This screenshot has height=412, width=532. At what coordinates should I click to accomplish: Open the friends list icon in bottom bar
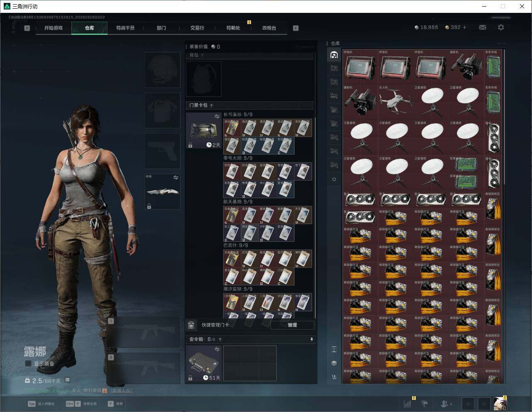444,403
